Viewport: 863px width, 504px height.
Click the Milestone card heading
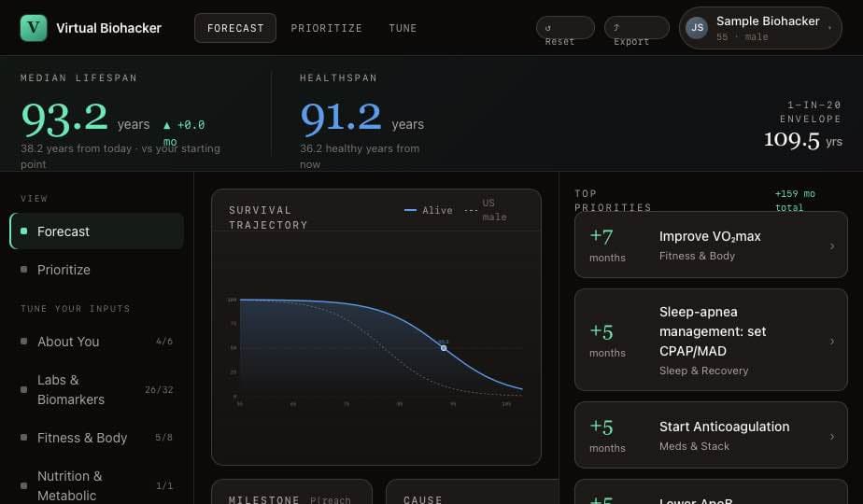point(264,499)
